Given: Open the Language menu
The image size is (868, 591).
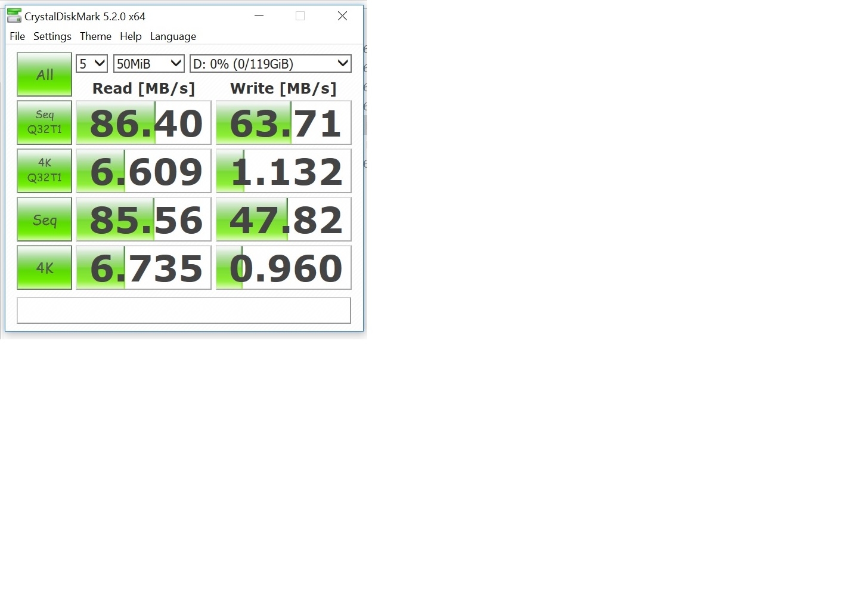Looking at the screenshot, I should (173, 36).
